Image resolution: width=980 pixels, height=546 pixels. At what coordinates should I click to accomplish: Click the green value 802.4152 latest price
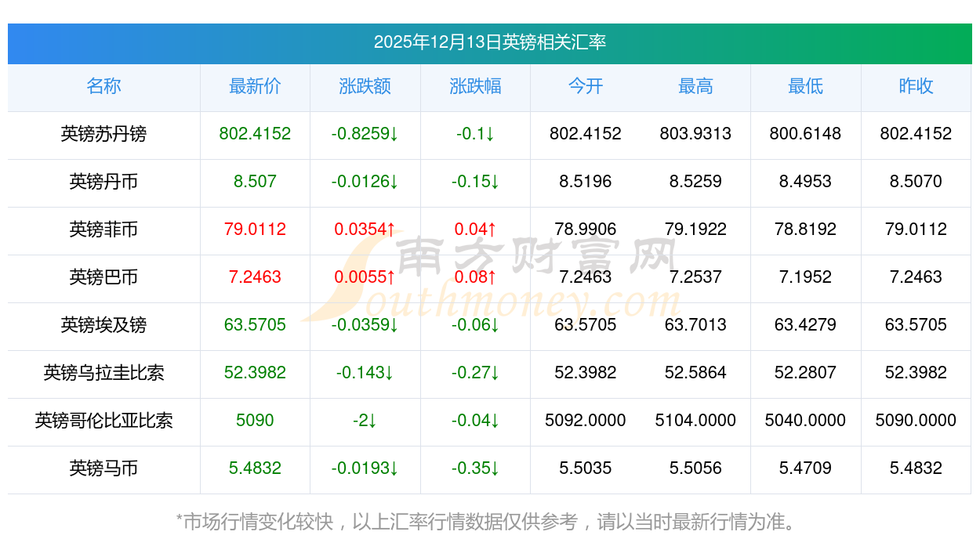(255, 135)
